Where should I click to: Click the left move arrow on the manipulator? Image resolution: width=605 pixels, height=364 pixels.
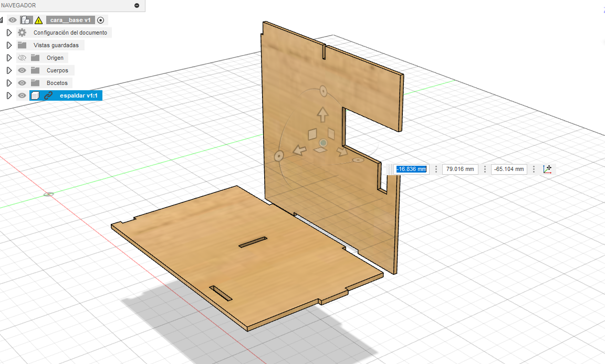click(x=299, y=150)
